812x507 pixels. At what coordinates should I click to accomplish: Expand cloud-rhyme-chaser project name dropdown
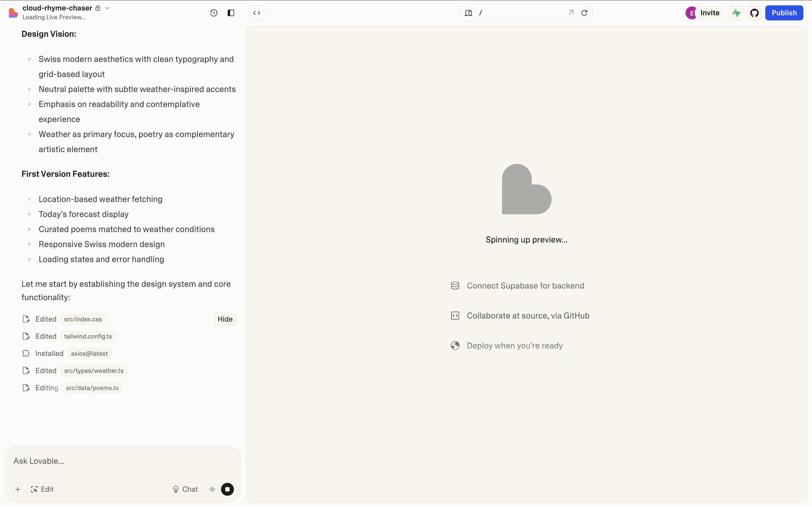(x=107, y=8)
